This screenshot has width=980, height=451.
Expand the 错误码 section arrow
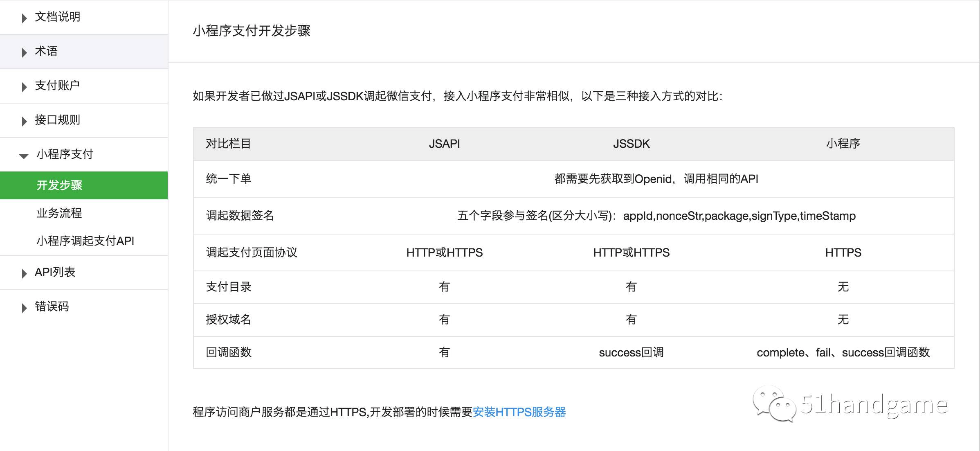coord(24,308)
